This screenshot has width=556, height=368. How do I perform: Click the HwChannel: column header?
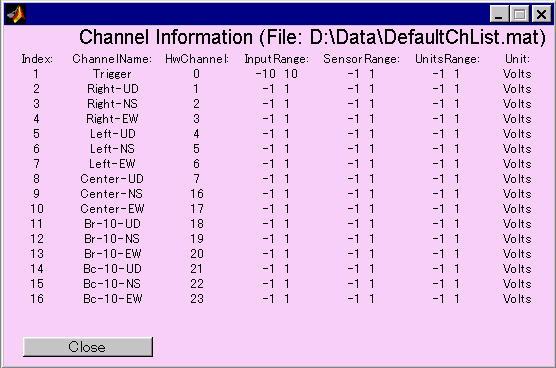[197, 59]
